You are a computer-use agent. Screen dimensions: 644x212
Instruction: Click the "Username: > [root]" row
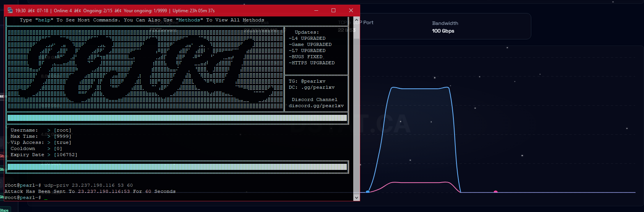[x=41, y=130]
